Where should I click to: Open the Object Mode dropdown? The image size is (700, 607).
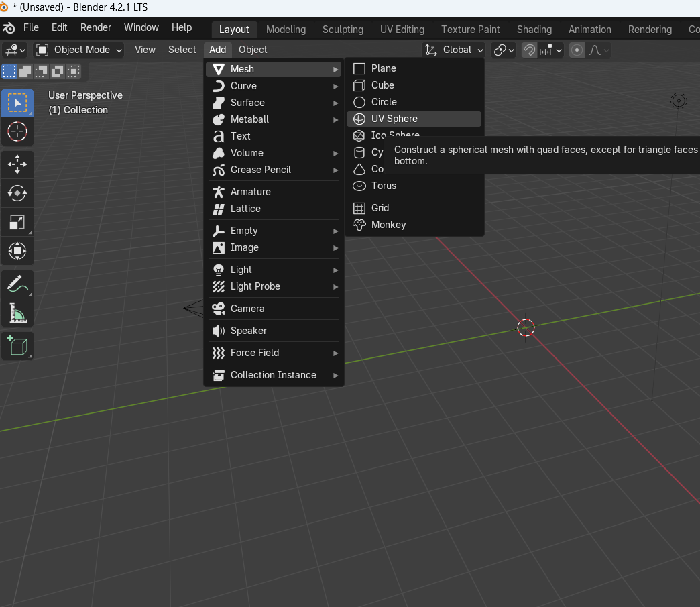coord(78,50)
